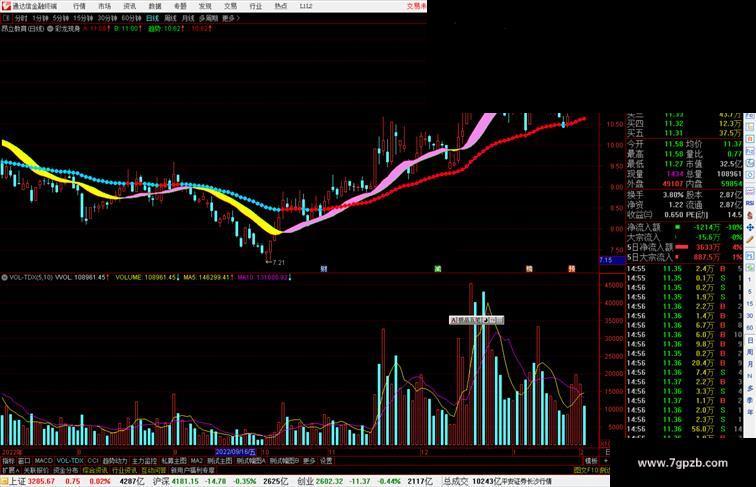Viewport: 756px width, 487px height.
Task: Select the 日 shortcut in right sidebar
Action: click(750, 340)
